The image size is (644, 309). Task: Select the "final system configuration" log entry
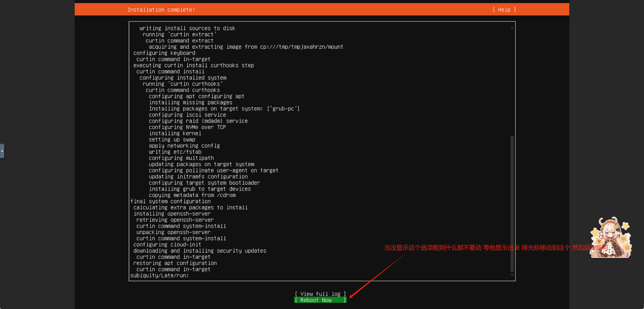171,201
